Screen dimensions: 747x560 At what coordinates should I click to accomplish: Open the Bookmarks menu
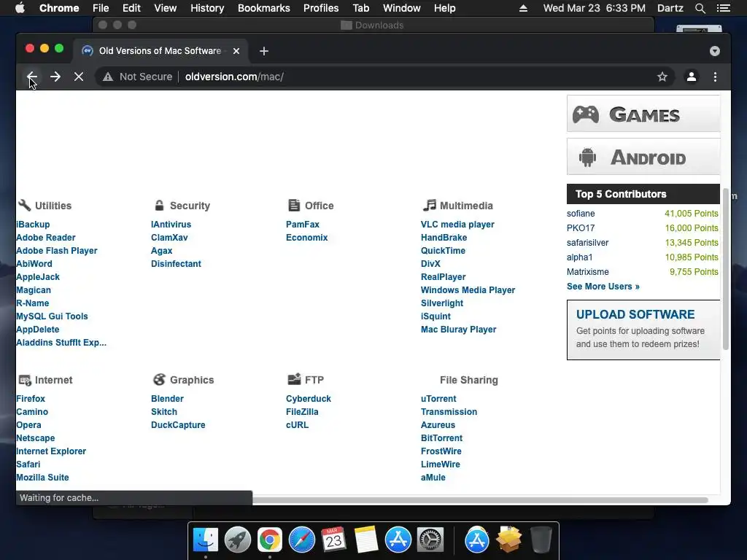click(x=264, y=8)
